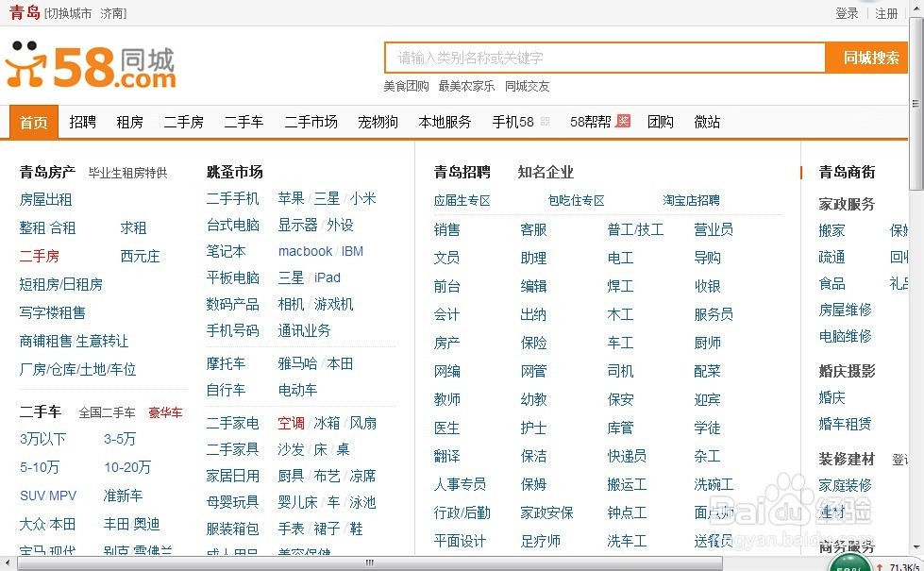Open 写字楼租售 listings
Image resolution: width=924 pixels, height=571 pixels.
tap(52, 313)
